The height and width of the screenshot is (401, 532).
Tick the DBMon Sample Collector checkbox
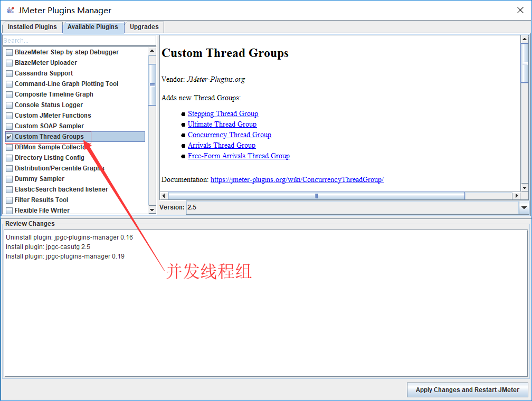9,147
